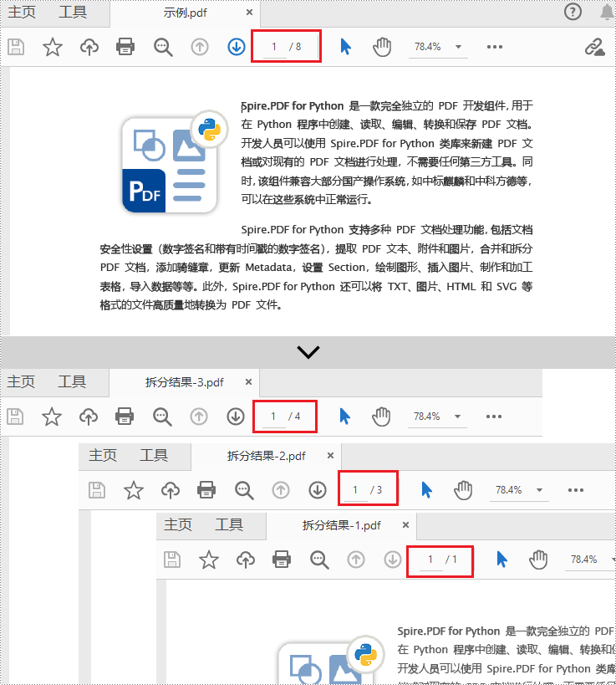Screen dimensions: 616x685
Task: Select the arrow tool in 拆分结果-3.pdf
Action: [x=344, y=417]
